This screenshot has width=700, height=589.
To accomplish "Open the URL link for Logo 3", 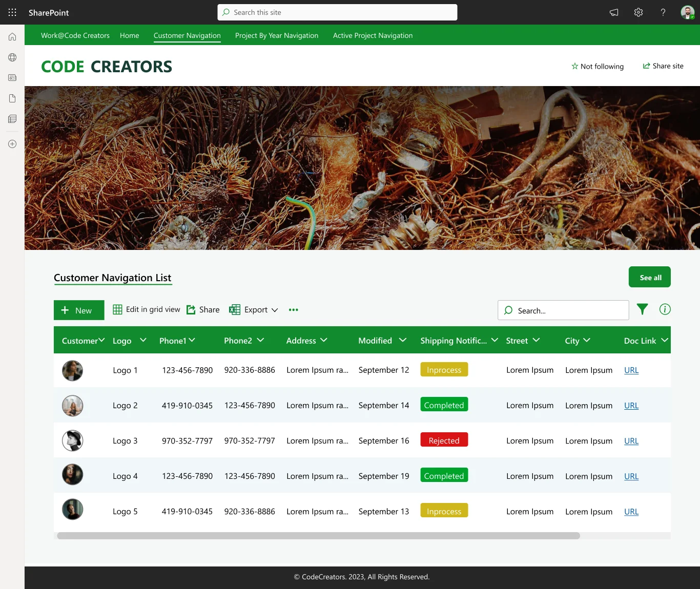I will point(631,441).
